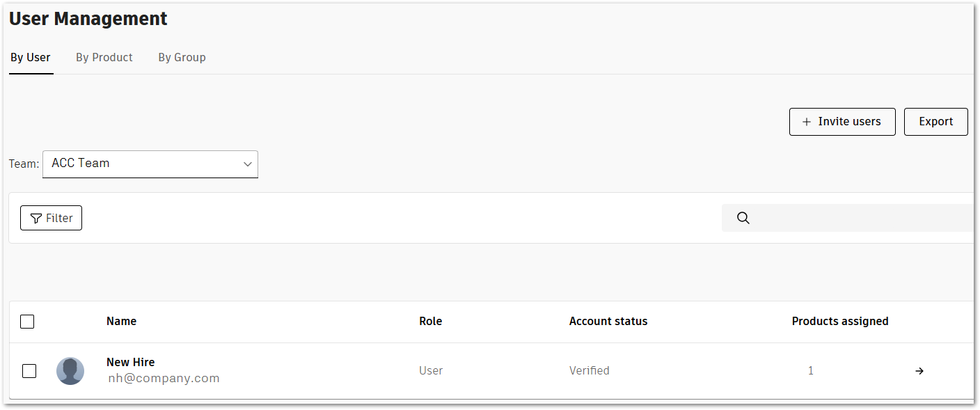
Task: Click the Products assigned count for New Hire
Action: point(810,371)
